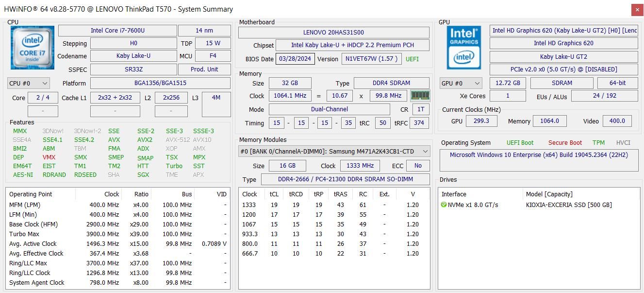Image resolution: width=644 pixels, height=293 pixels.
Task: Click the Intel Core i7 processor logo
Action: [33, 48]
